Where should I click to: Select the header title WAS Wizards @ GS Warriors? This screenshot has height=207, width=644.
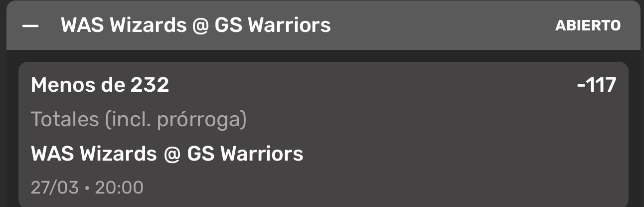coord(195,25)
